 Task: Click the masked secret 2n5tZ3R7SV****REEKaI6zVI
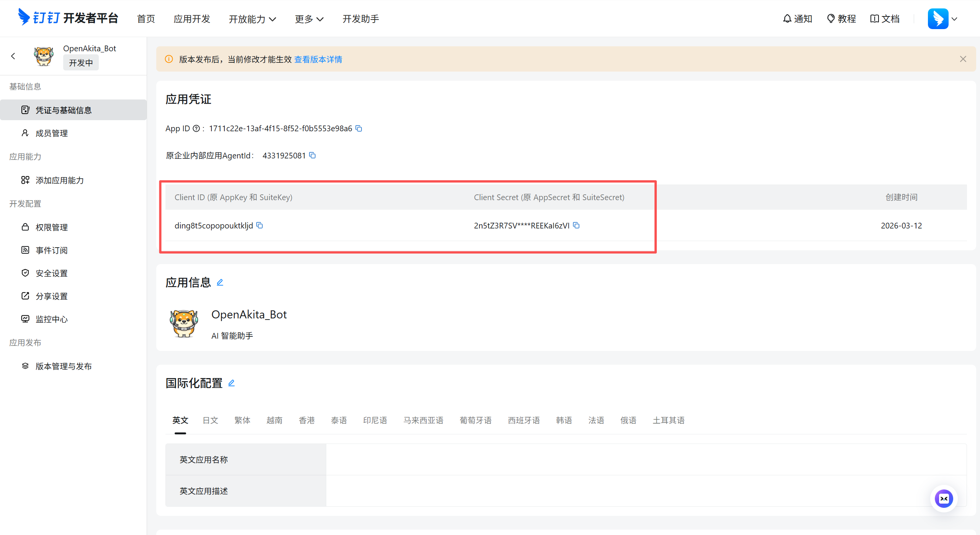coord(522,226)
